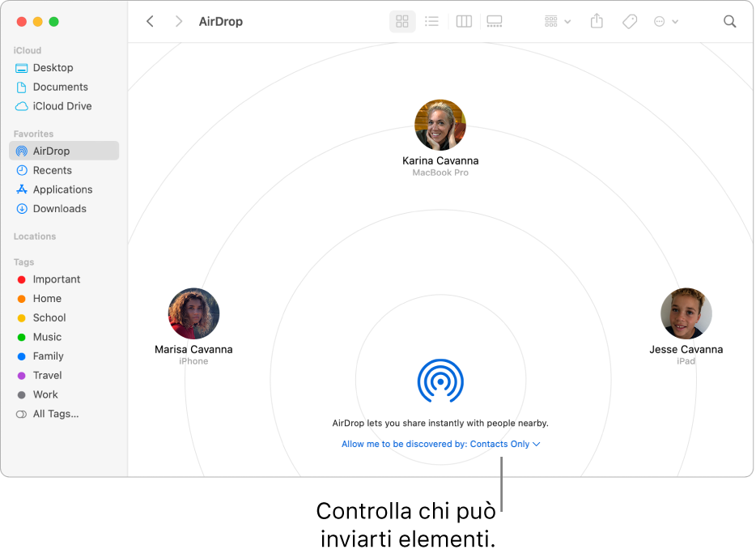Image resolution: width=756 pixels, height=558 pixels.
Task: Open 'Allow me to be discovered by' menu
Action: [x=440, y=444]
